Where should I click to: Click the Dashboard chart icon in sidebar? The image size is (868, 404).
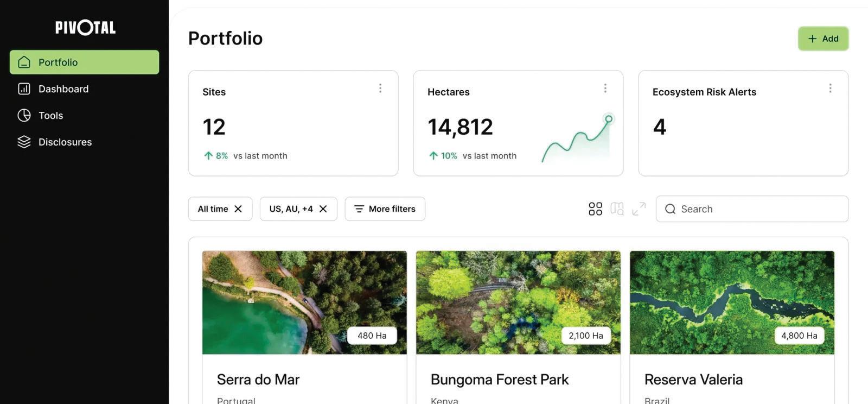(24, 89)
